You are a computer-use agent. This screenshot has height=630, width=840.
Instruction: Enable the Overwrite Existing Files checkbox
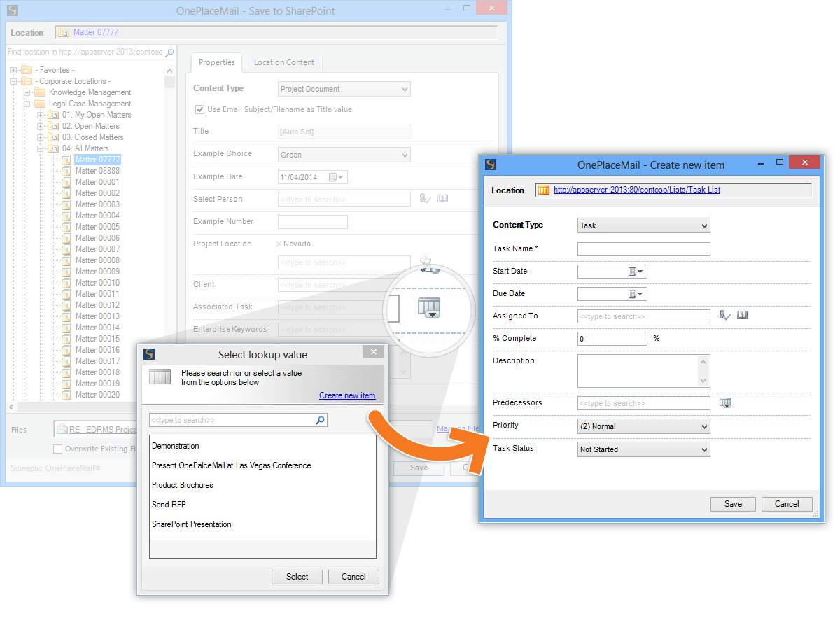(58, 449)
